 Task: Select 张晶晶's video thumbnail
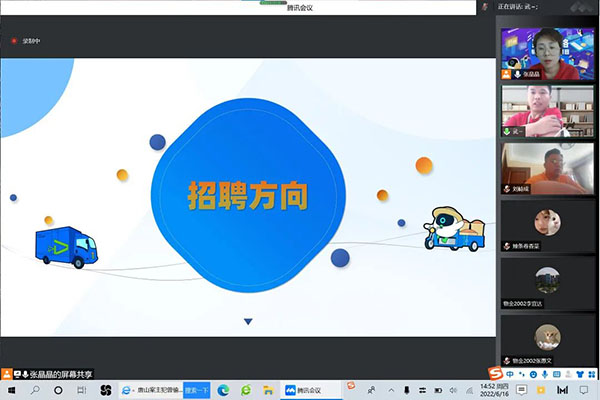coord(547,49)
